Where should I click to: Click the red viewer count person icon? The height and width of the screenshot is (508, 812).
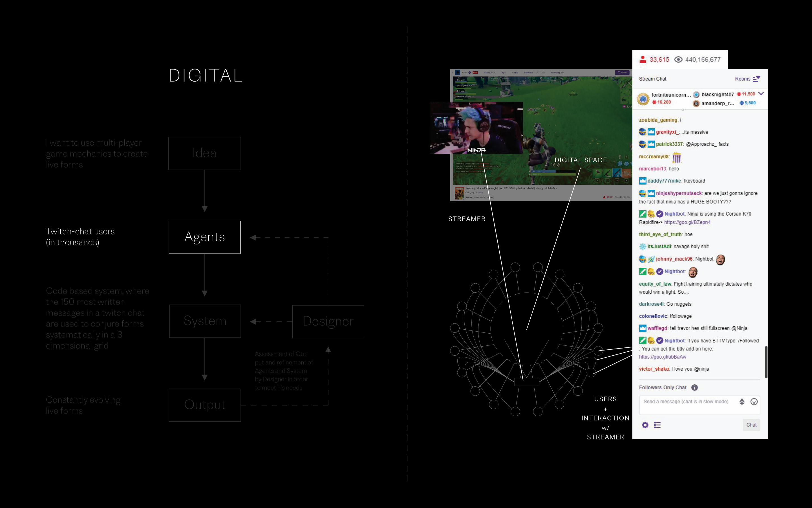click(643, 60)
